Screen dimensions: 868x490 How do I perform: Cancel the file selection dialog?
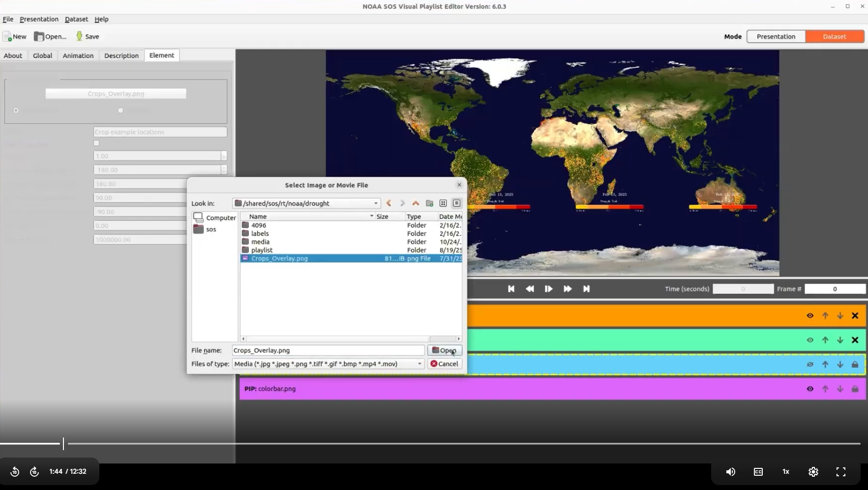click(x=444, y=364)
